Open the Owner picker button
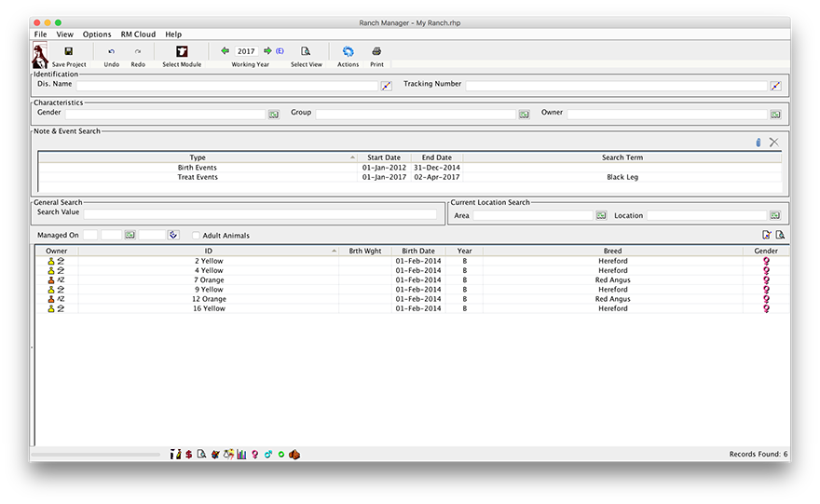Viewport: 820px width, 504px height. (774, 114)
